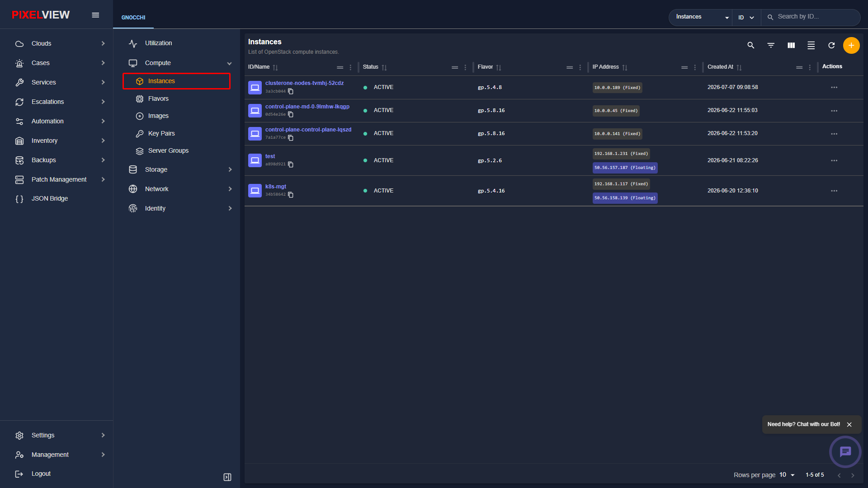
Task: Collapse the secondary sidebar panel
Action: [227, 477]
